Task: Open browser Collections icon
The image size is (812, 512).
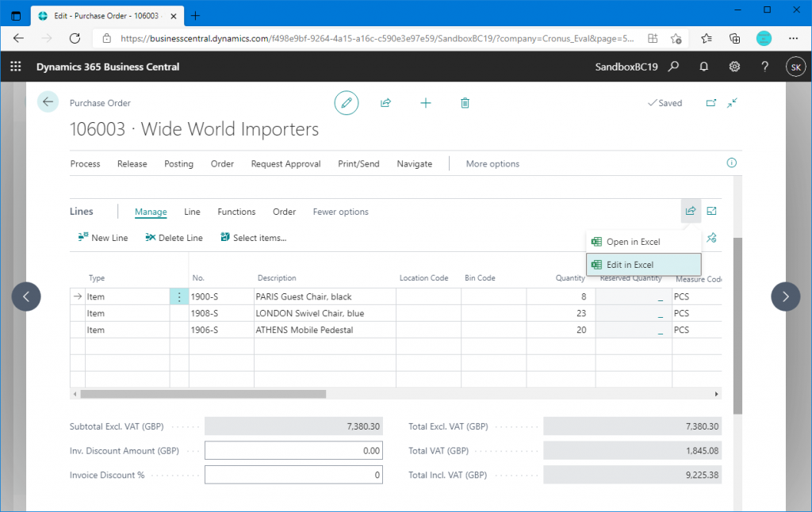Action: 734,38
